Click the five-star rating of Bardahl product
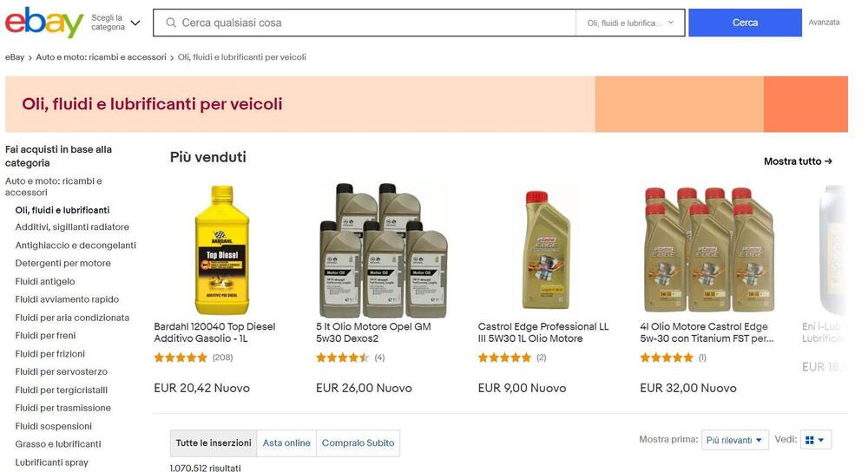This screenshot has width=868, height=472. click(181, 357)
